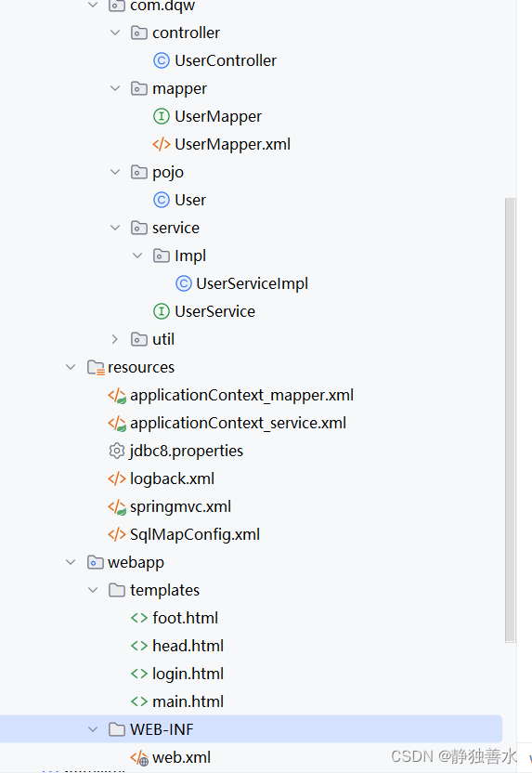This screenshot has width=532, height=773.
Task: Click the controller package folder icon
Action: [139, 33]
